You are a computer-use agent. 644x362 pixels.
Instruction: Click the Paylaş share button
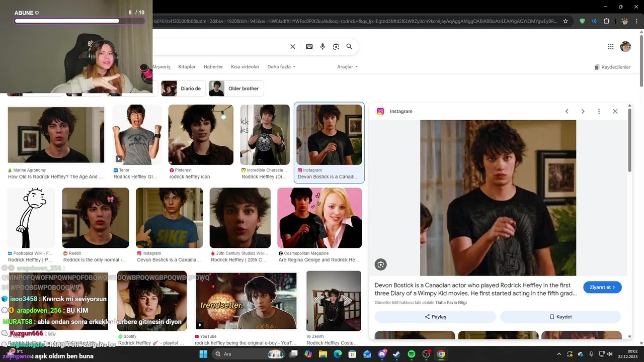pyautogui.click(x=435, y=317)
